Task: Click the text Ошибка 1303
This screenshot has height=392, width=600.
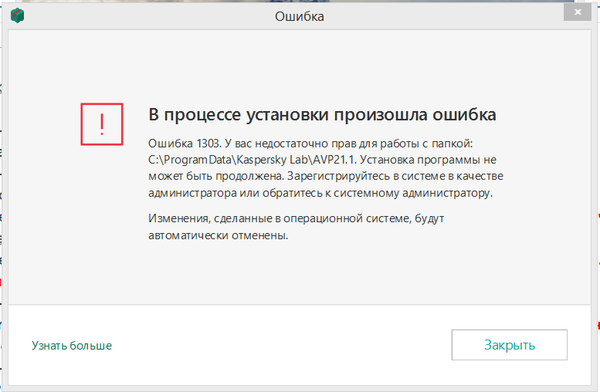Action: (x=184, y=144)
